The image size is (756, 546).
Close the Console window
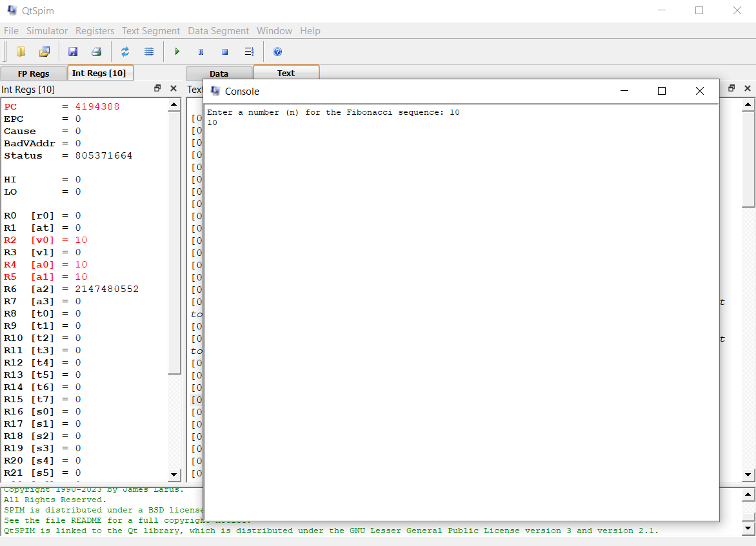tap(700, 91)
